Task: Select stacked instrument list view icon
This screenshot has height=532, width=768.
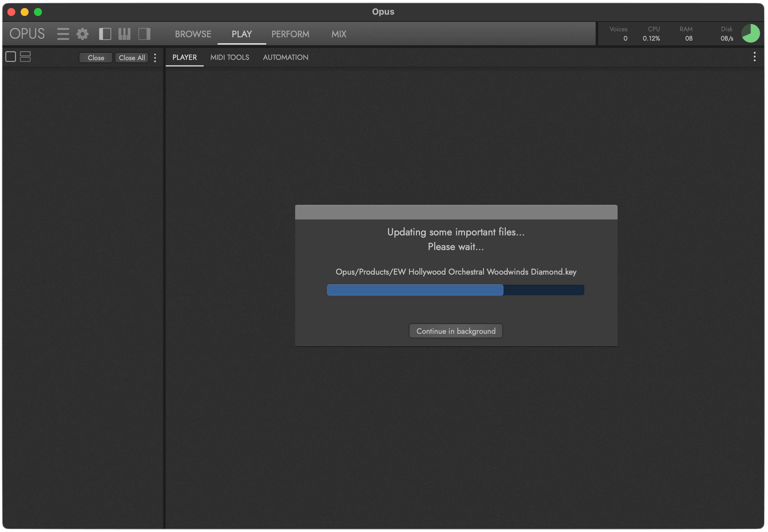Action: (x=25, y=57)
